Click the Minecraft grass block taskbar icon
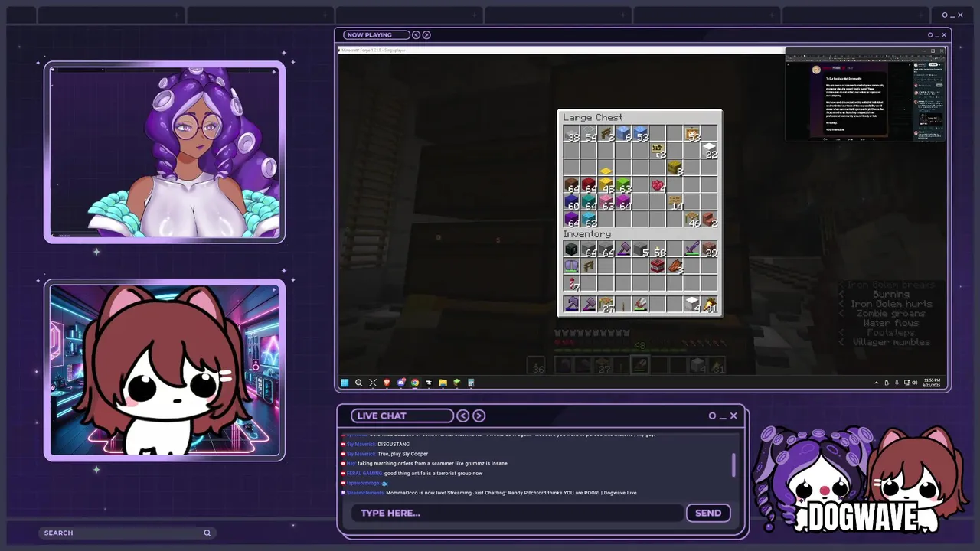This screenshot has width=980, height=551. point(457,383)
